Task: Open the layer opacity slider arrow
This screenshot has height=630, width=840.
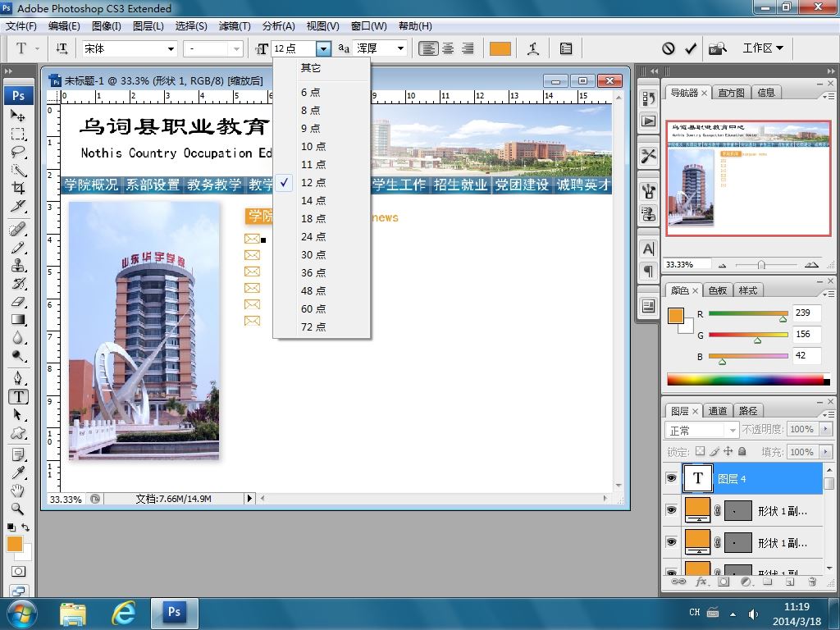Action: 825,429
